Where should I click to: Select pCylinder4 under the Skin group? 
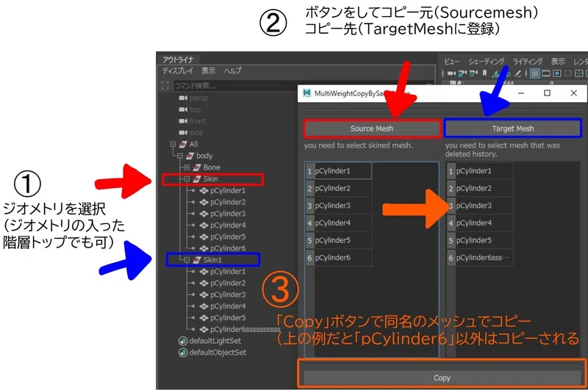223,225
